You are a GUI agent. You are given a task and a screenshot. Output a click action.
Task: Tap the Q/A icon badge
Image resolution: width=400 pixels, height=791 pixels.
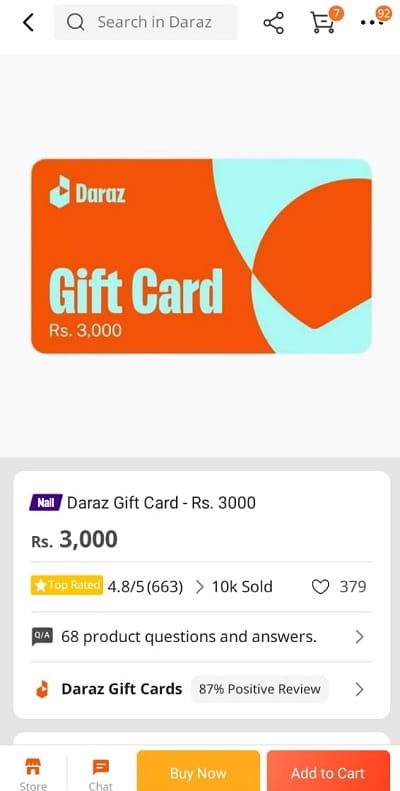point(42,636)
